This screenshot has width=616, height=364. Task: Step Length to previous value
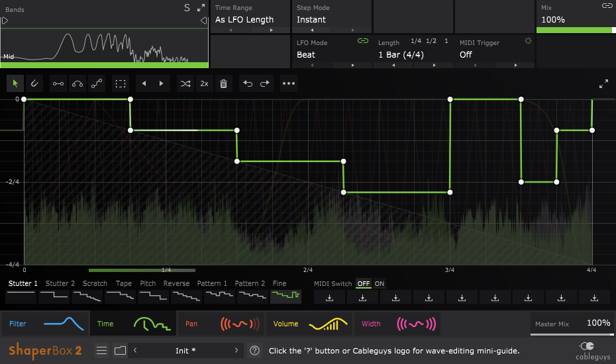[393, 65]
